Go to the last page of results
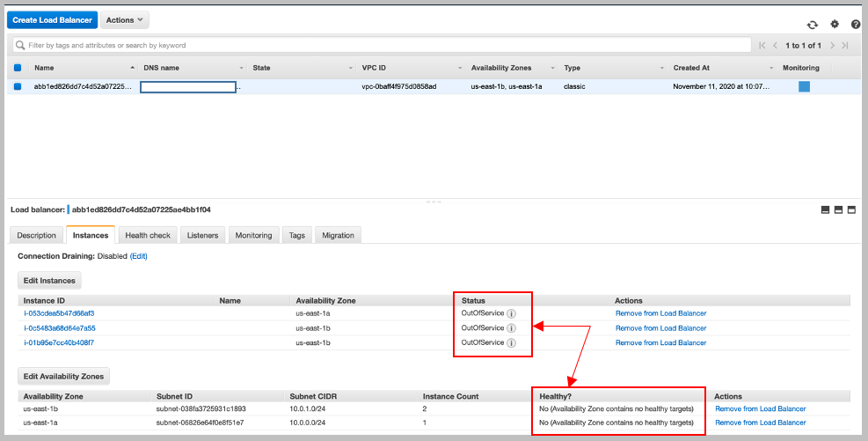The height and width of the screenshot is (441, 868). [x=845, y=46]
